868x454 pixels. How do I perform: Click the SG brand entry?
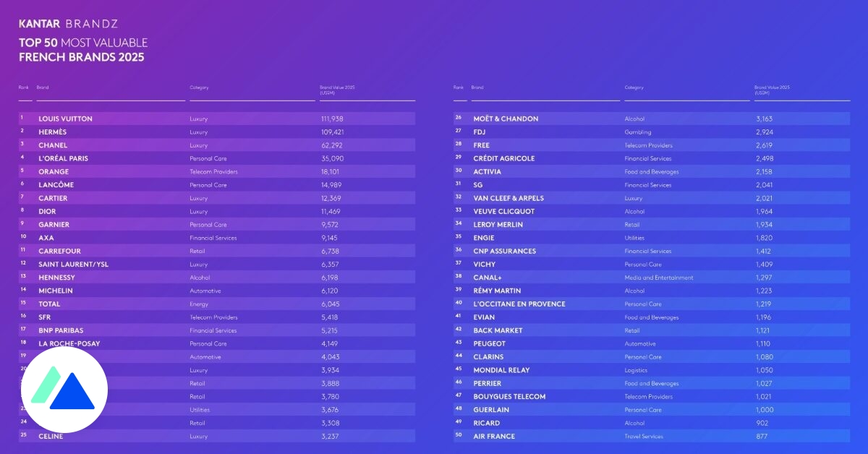pos(477,185)
